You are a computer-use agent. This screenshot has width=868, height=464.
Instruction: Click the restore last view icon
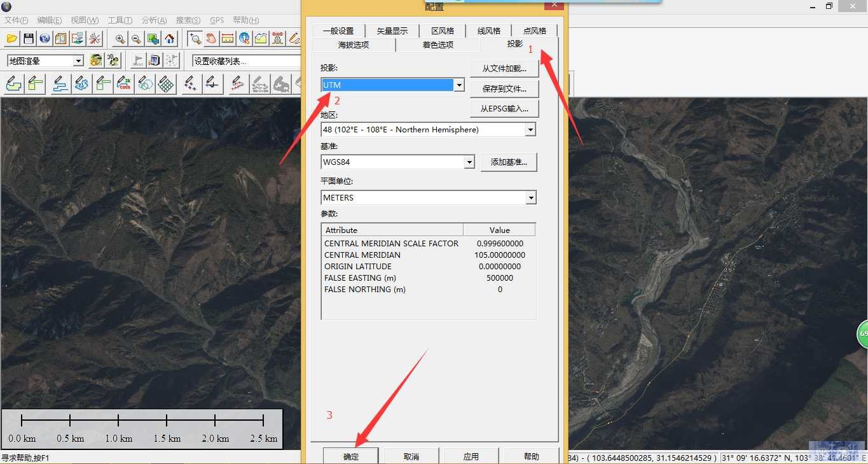(153, 39)
